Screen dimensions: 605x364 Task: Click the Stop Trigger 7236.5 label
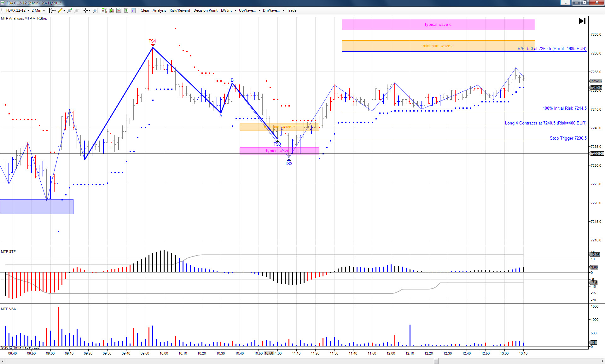tap(568, 138)
